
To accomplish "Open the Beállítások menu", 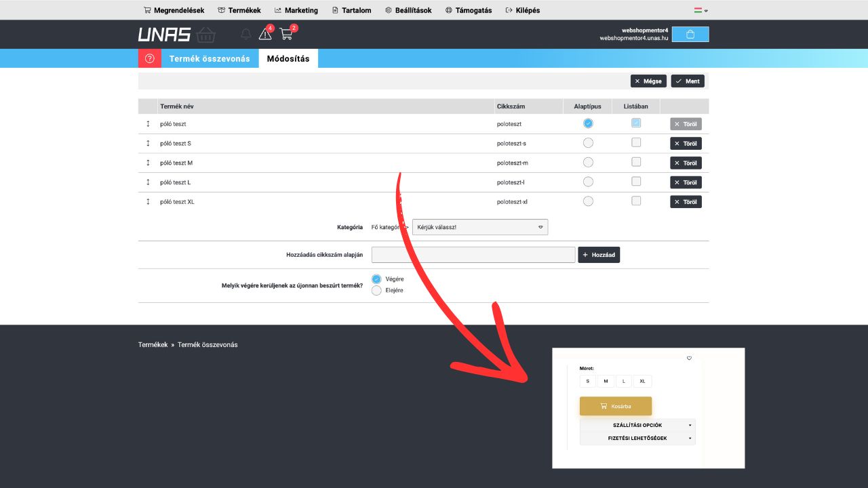I will tap(408, 10).
